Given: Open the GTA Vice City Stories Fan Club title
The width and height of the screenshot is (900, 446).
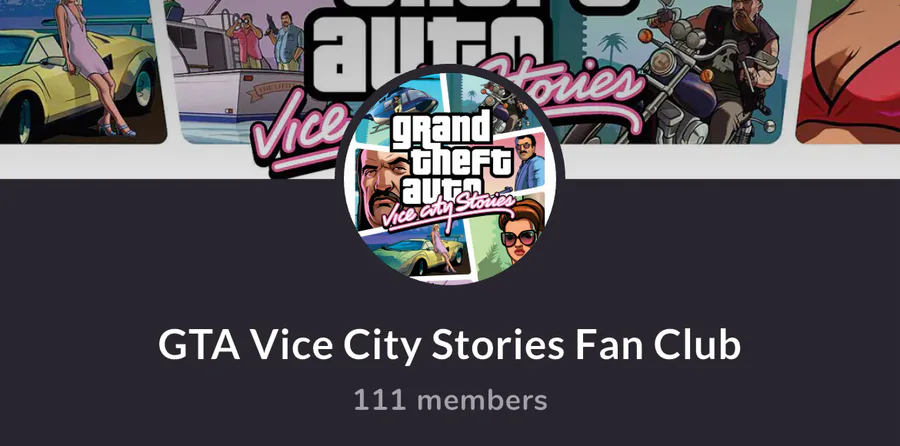Looking at the screenshot, I should (x=449, y=344).
